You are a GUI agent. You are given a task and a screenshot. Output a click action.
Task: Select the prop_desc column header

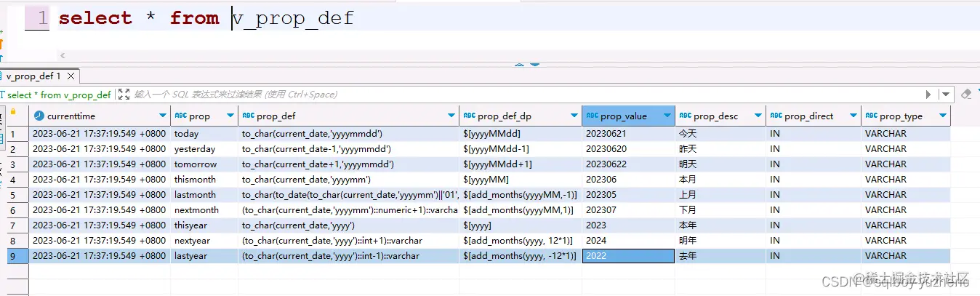pos(720,116)
